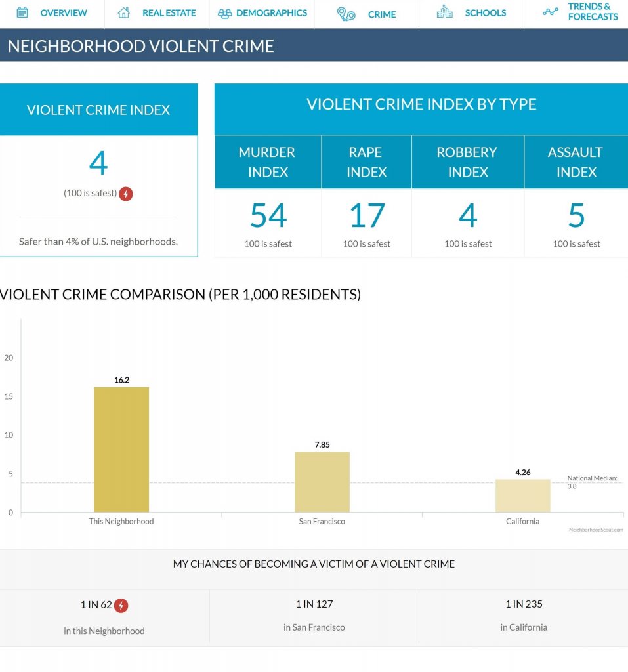Click the Real Estate house icon
628x672 pixels.
[x=123, y=12]
